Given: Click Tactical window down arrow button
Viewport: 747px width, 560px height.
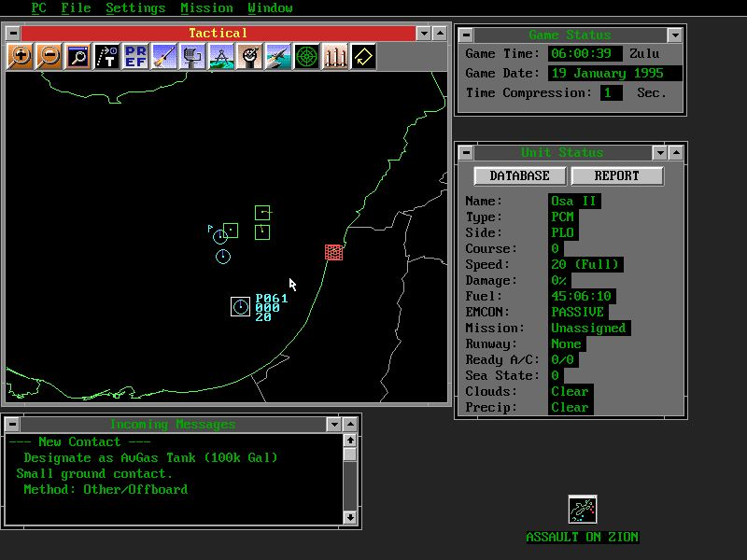Looking at the screenshot, I should coord(423,34).
